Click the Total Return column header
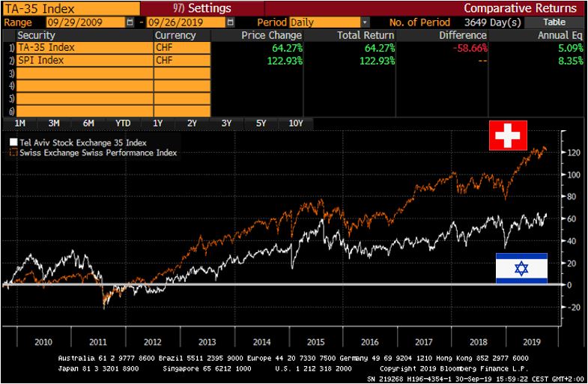The height and width of the screenshot is (384, 588). point(366,35)
